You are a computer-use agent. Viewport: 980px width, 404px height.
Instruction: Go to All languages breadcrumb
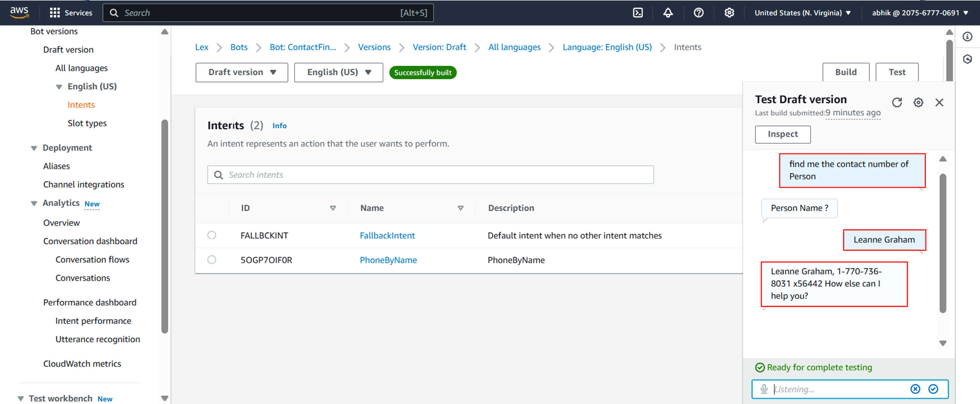coord(514,47)
